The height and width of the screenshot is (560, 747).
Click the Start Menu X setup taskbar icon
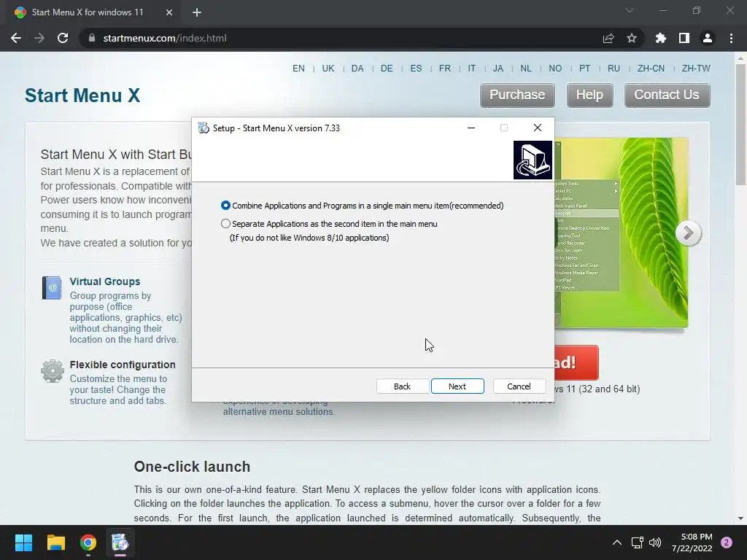[x=120, y=542]
